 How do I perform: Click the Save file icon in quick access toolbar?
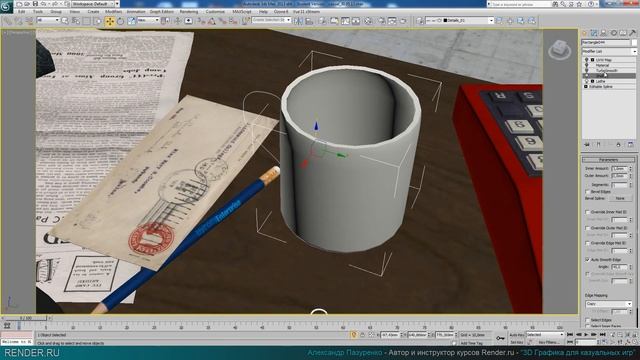36,4
